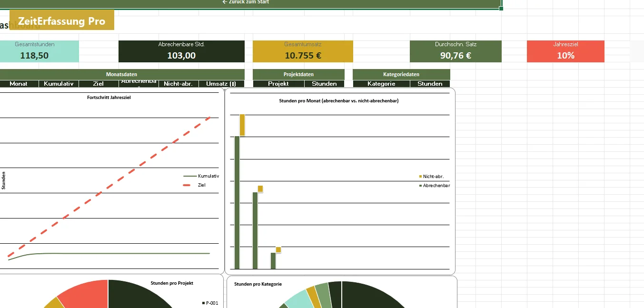Select the Jahresziel 10% card value
Image resolution: width=644 pixels, height=308 pixels.
(565, 55)
